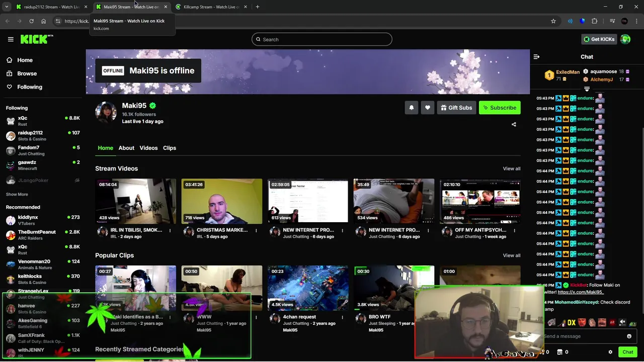Click the x.com/Maki95_ link in chat

click(x=581, y=292)
